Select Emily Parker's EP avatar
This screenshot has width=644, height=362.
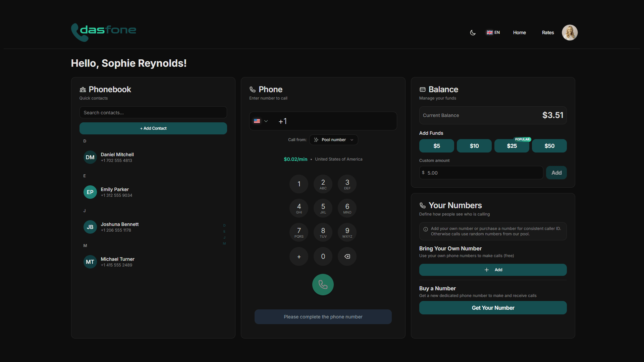pos(90,192)
